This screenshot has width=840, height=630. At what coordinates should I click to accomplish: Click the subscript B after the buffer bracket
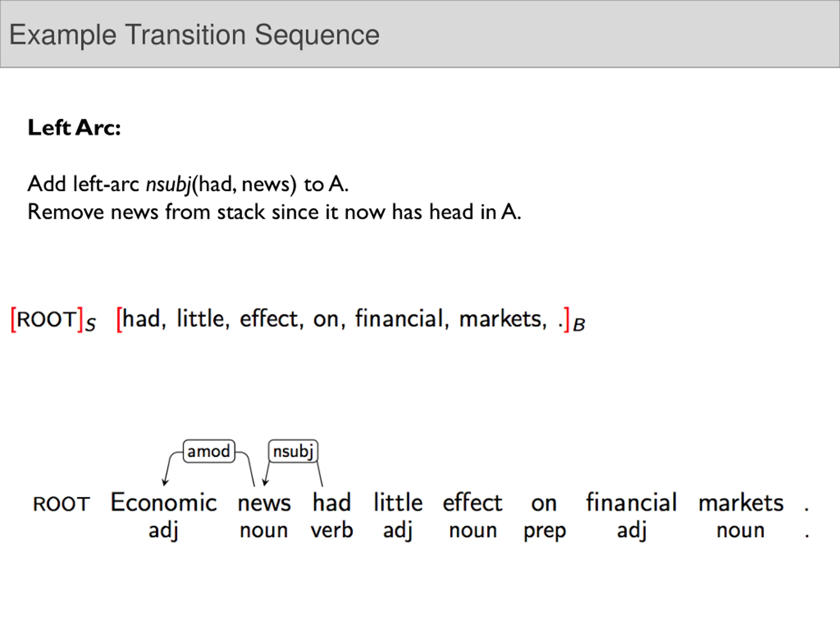[579, 325]
